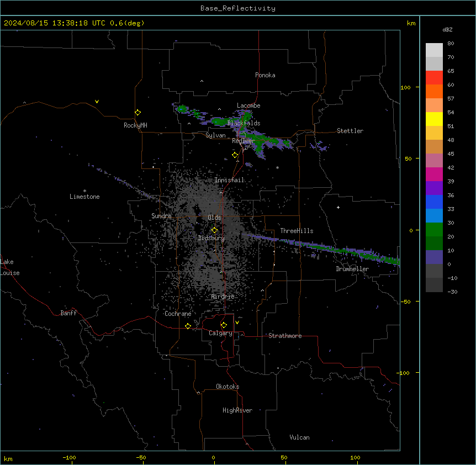Select the Olds label

click(214, 218)
